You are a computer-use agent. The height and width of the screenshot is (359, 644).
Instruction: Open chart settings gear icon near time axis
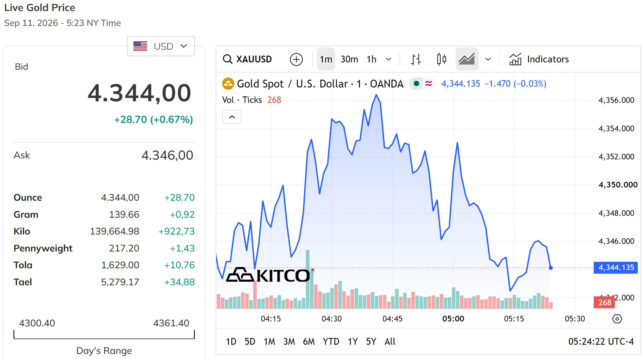click(x=617, y=319)
